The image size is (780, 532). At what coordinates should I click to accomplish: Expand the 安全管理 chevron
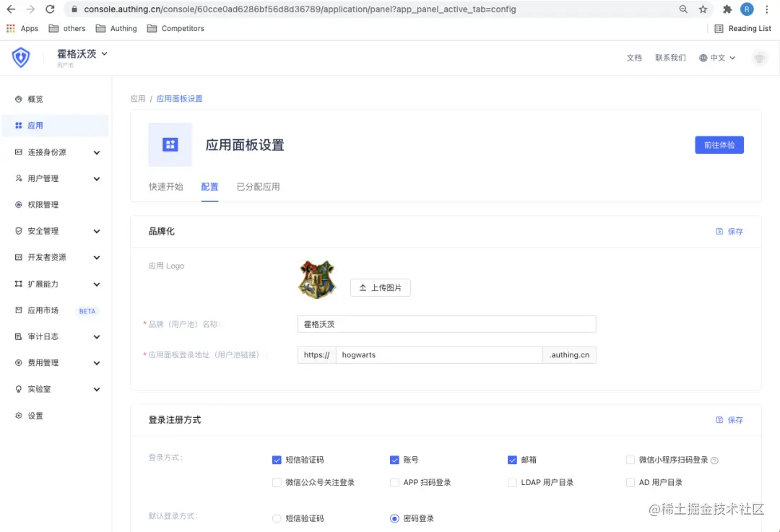97,231
